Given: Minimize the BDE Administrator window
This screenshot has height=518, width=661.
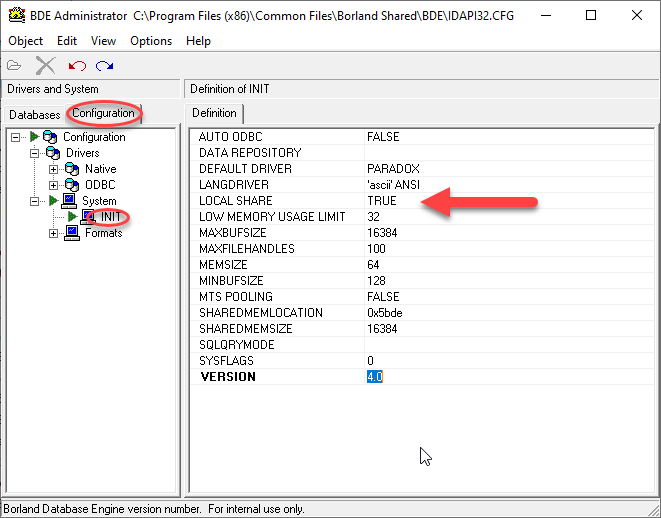Looking at the screenshot, I should point(546,16).
